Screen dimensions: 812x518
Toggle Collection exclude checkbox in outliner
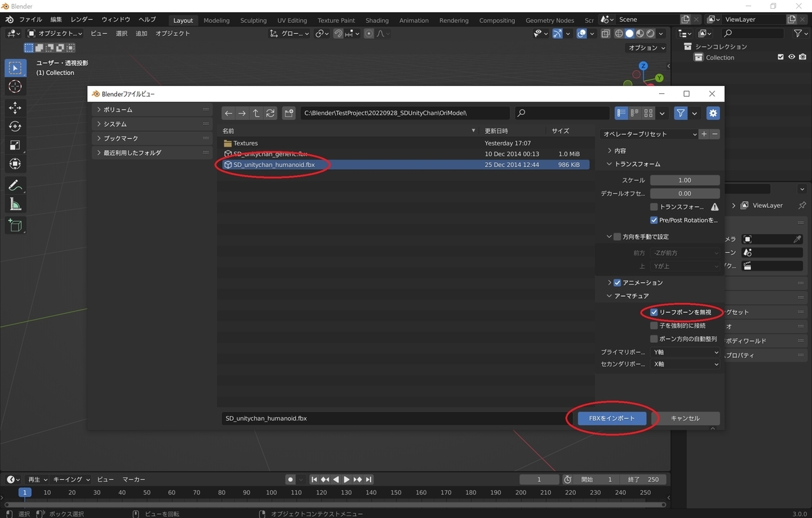point(780,57)
